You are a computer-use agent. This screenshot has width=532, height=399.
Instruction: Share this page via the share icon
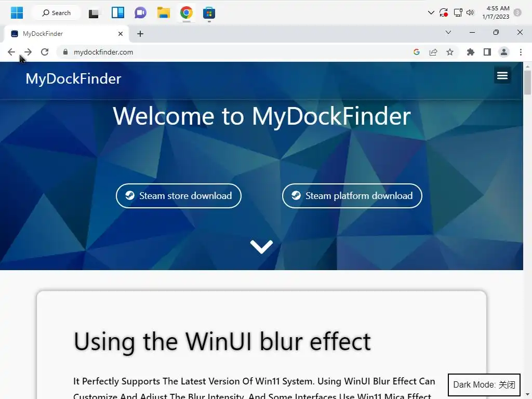click(433, 52)
